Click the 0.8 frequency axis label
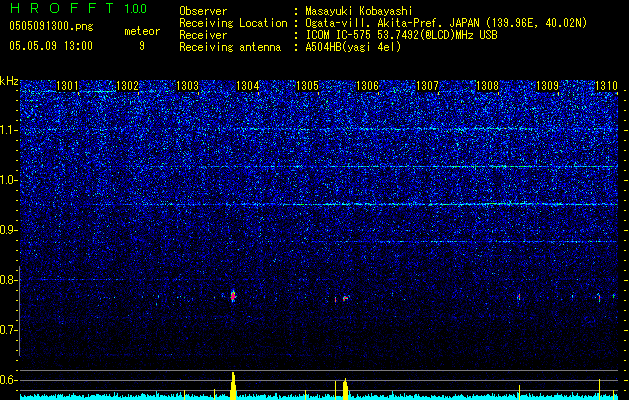The height and width of the screenshot is (400, 629). pyautogui.click(x=9, y=280)
